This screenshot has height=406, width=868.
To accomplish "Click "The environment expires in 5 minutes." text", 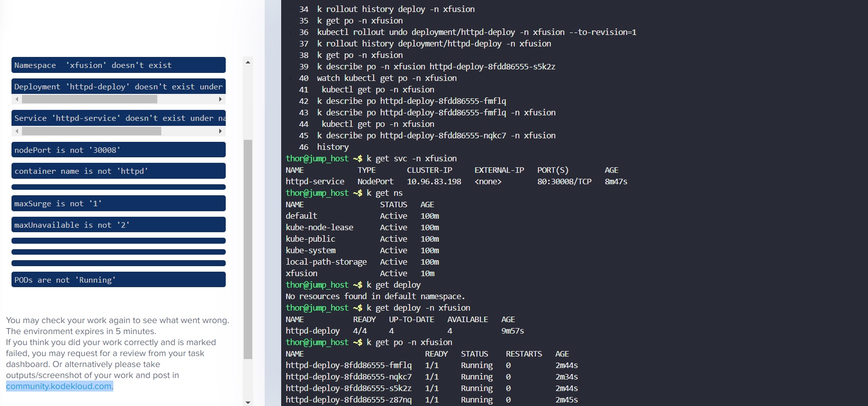I will pyautogui.click(x=81, y=331).
